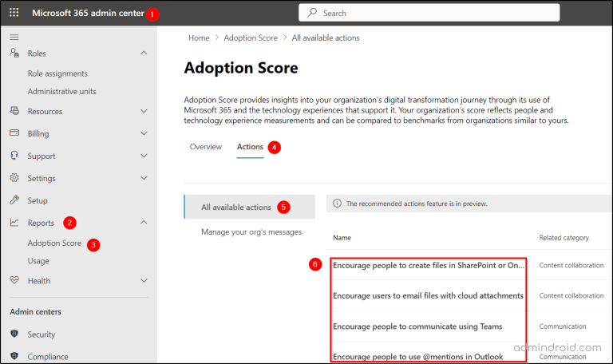
Task: Open the Security admin center link
Action: click(x=41, y=334)
